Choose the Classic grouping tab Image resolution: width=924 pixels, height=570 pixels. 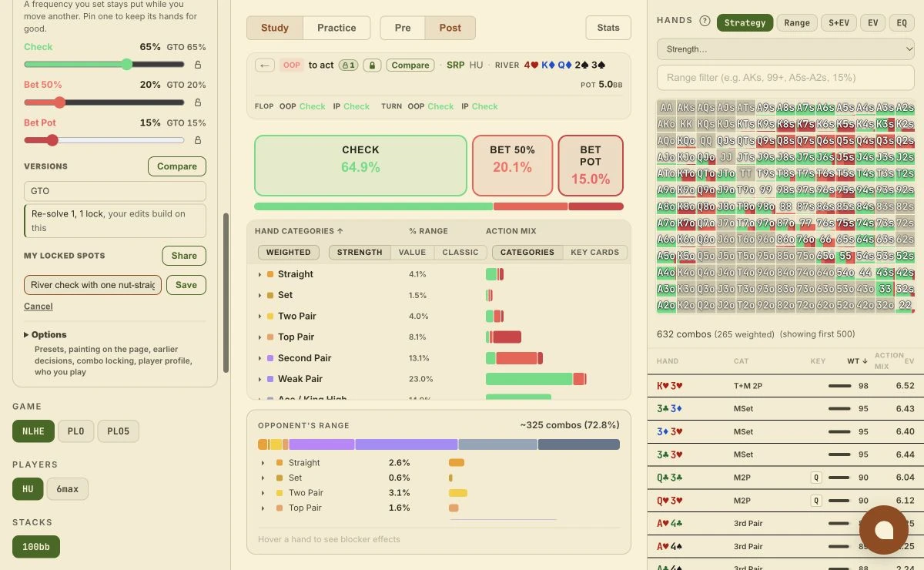tap(460, 252)
